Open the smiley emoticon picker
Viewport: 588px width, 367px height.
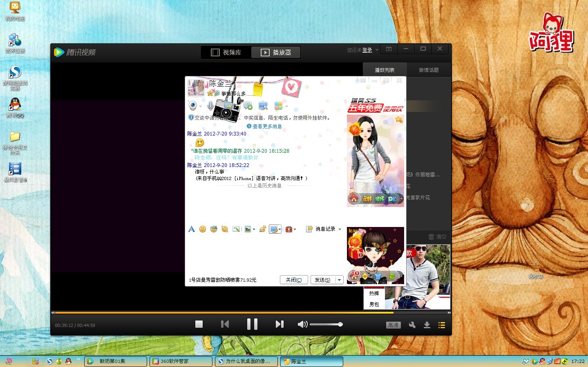tap(202, 229)
